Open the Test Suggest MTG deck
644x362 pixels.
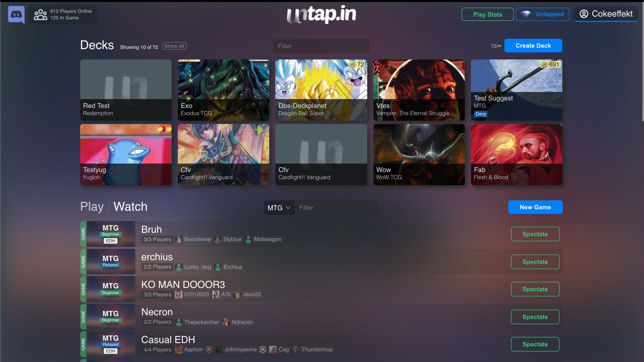pos(516,90)
